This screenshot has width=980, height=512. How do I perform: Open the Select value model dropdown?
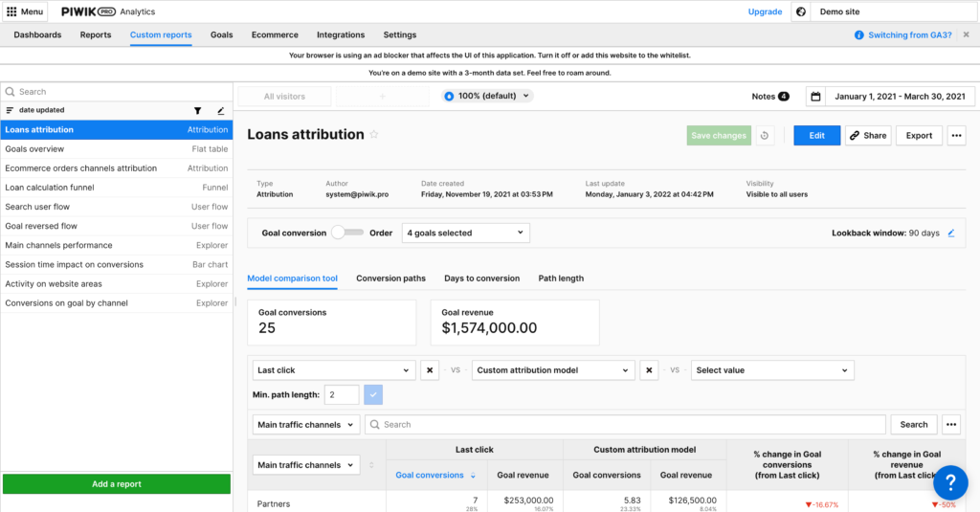point(772,370)
